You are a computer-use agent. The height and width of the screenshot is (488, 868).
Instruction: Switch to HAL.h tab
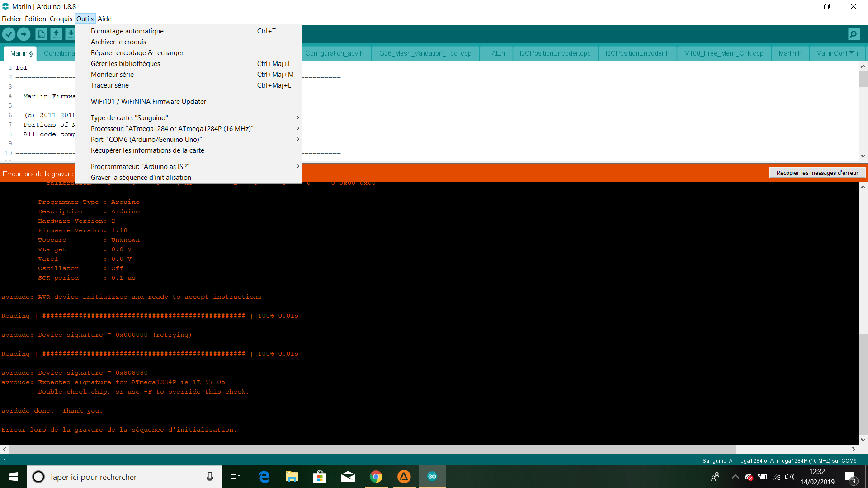click(x=496, y=53)
